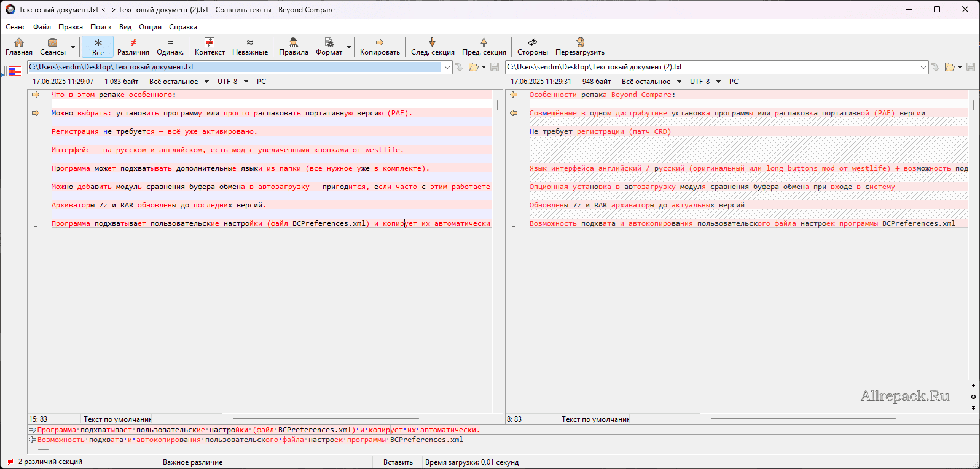Screen dimensions: 980x469
Task: Click copy-right arrow beside 'Можно выбрать'
Action: [x=36, y=113]
